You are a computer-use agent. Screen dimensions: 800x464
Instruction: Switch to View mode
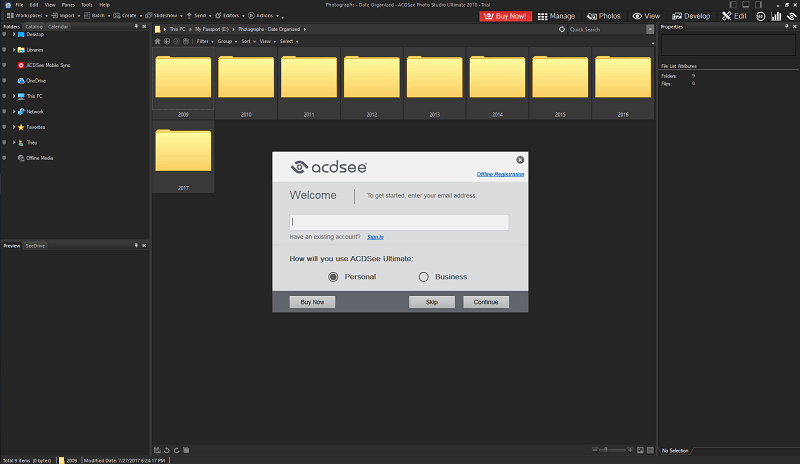[x=646, y=16]
